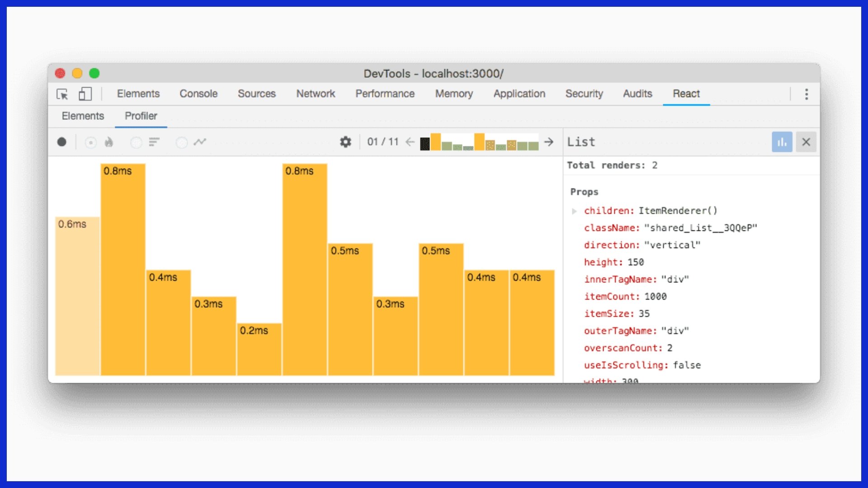This screenshot has height=488, width=868.
Task: Click the record profiling button
Action: tap(62, 142)
